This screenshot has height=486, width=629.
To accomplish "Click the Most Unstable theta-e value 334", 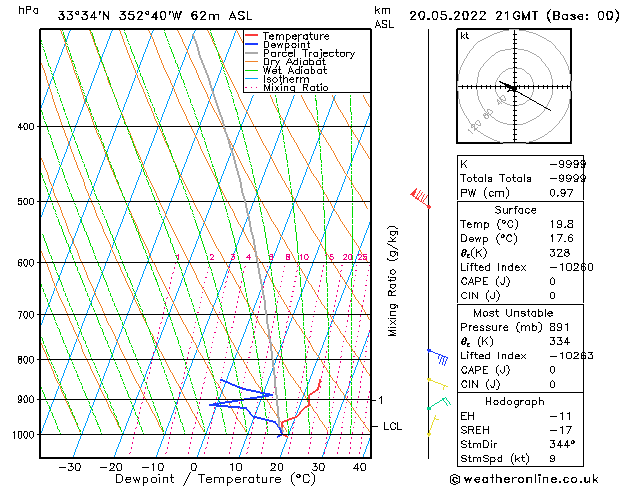I will [560, 341].
